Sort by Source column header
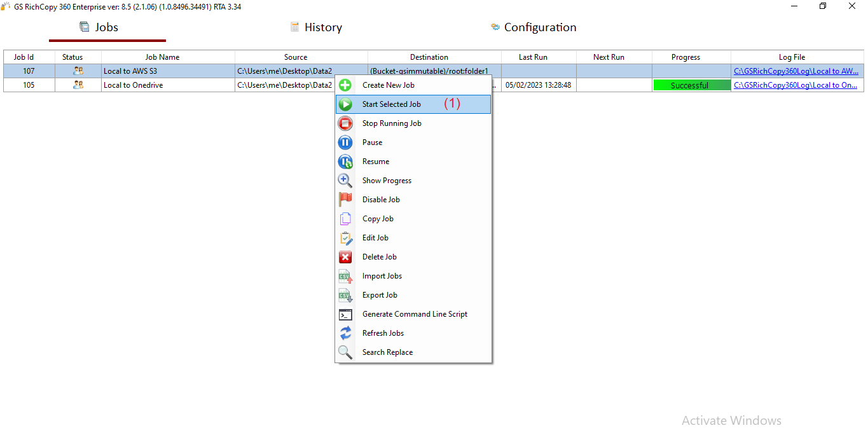The image size is (868, 428). 301,57
